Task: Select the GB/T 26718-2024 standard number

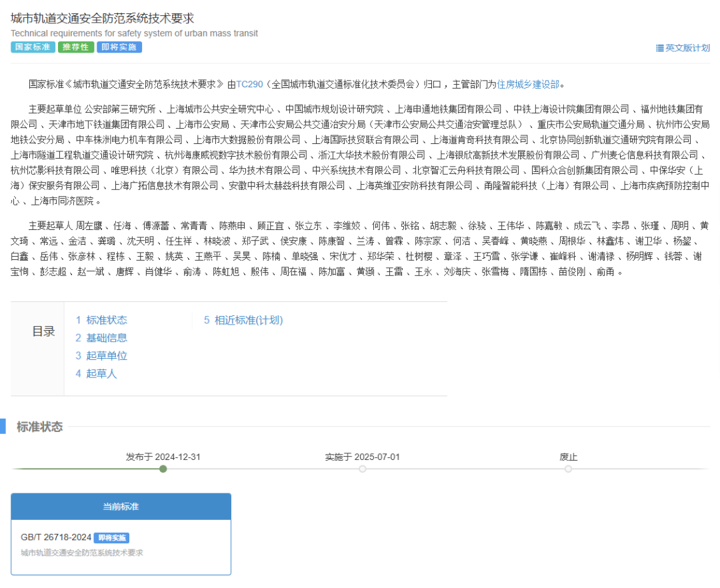Action: (x=56, y=537)
